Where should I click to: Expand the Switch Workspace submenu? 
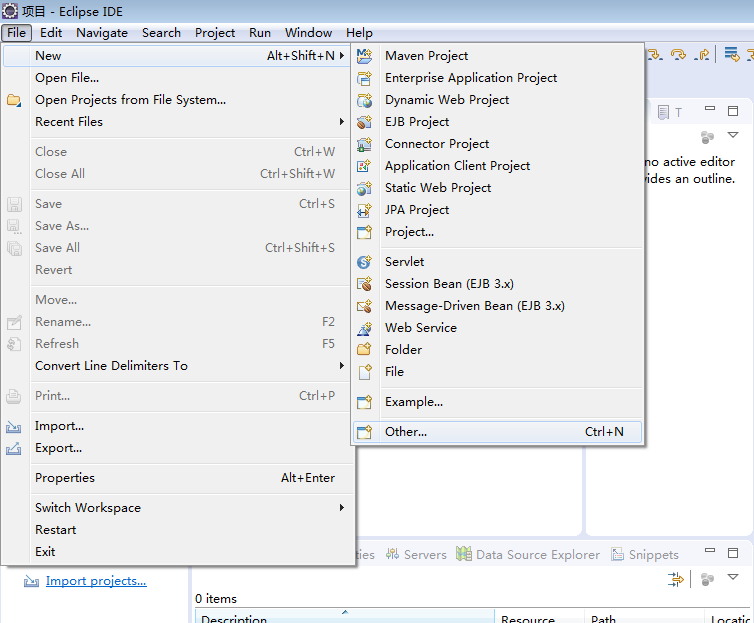point(342,508)
